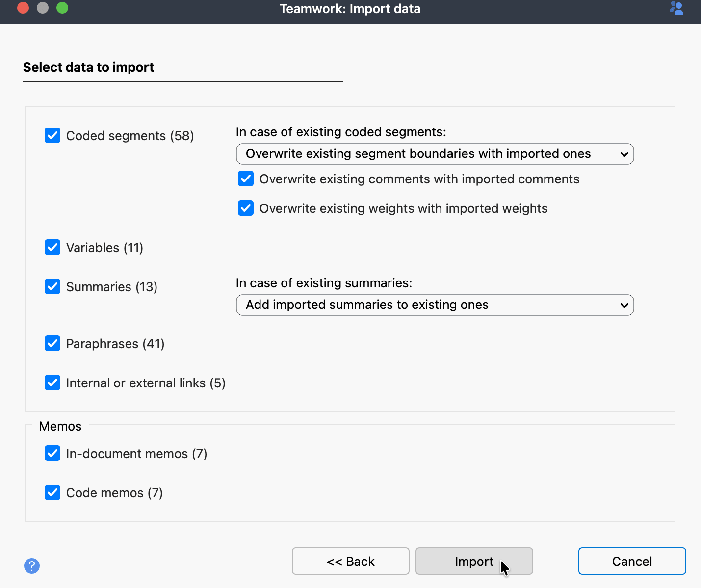Screen dimensions: 701x588
Task: Uncheck In-document memos (7)
Action: pos(52,453)
